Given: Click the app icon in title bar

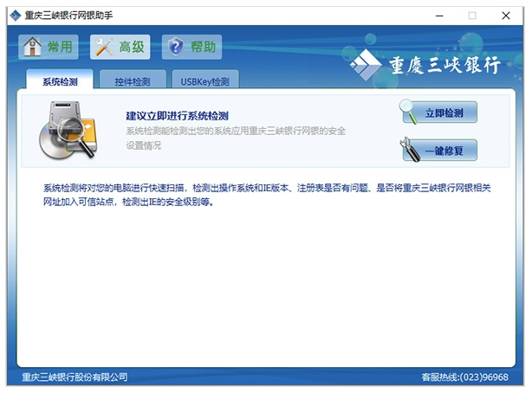Looking at the screenshot, I should pyautogui.click(x=16, y=16).
